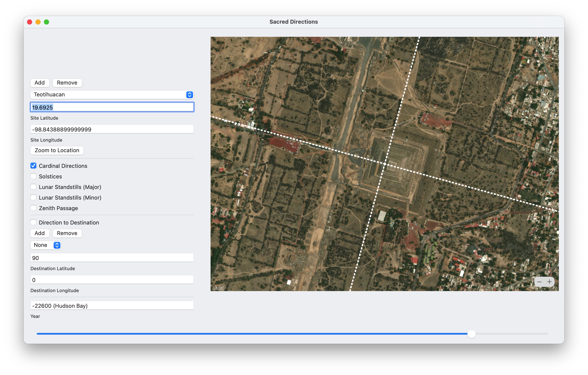Enable Lunar Standstills (Major) checkbox
588x375 pixels.
coord(33,187)
